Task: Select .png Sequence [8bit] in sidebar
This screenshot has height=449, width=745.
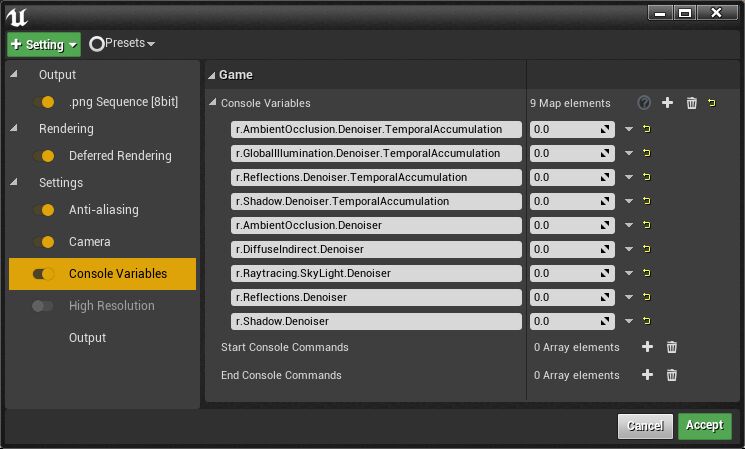Action: [x=124, y=102]
